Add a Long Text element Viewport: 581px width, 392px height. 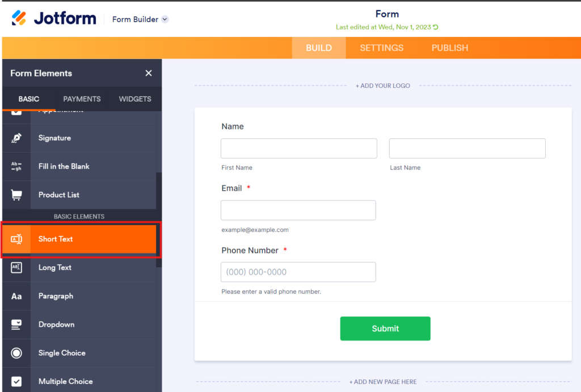pos(79,268)
